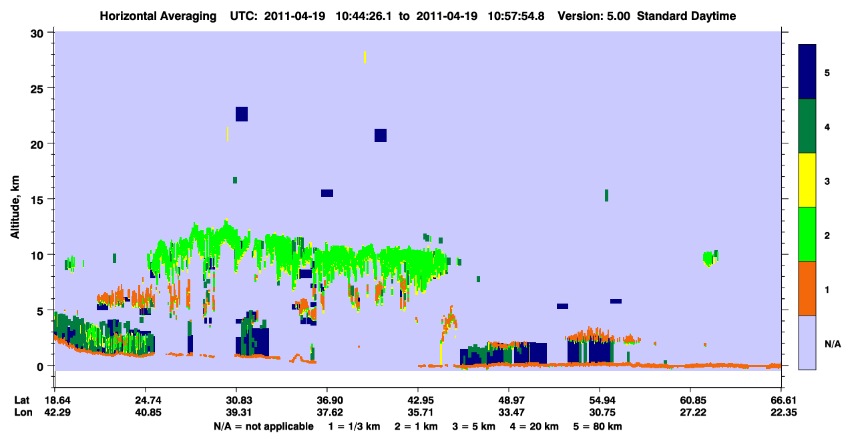Image resolution: width=868 pixels, height=445 pixels.
Task: Click the bright green level 2 colorbar segment
Action: (x=807, y=234)
